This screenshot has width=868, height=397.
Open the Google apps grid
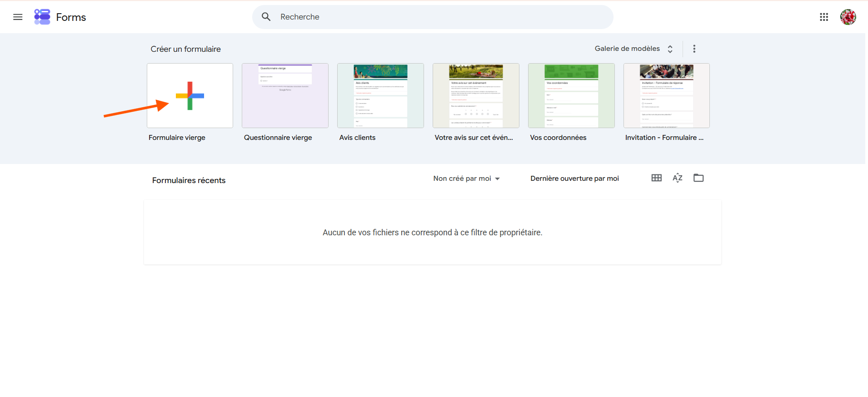pos(824,17)
